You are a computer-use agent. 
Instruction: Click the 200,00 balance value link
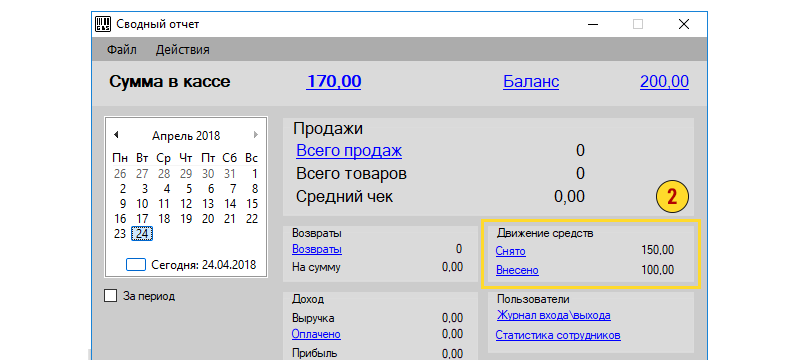point(664,82)
